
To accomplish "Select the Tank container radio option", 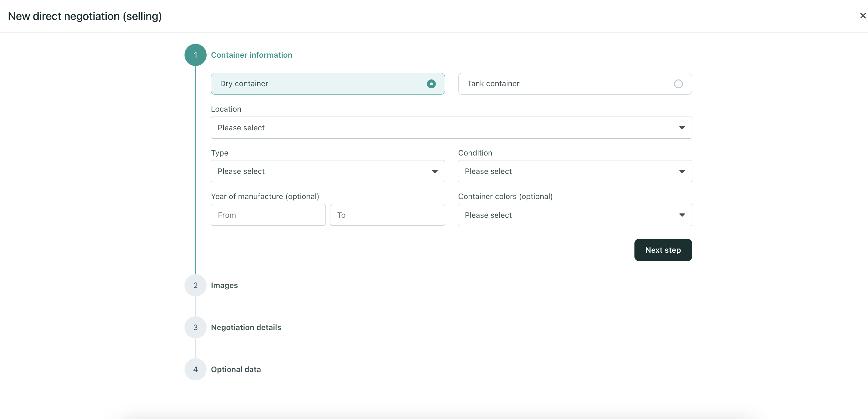I will click(575, 84).
